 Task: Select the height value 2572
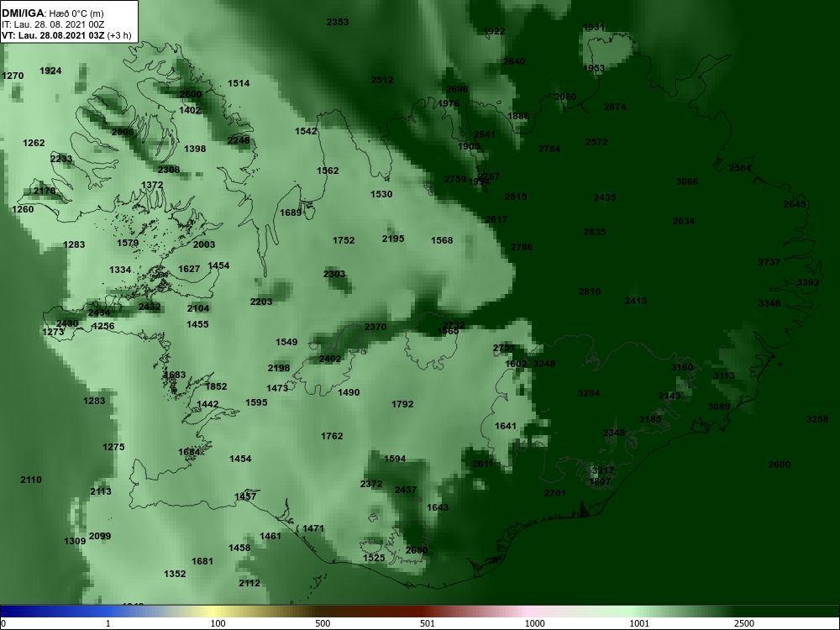point(596,142)
